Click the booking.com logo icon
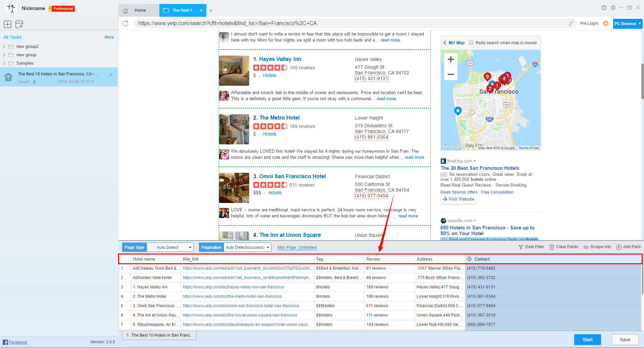 (443, 161)
